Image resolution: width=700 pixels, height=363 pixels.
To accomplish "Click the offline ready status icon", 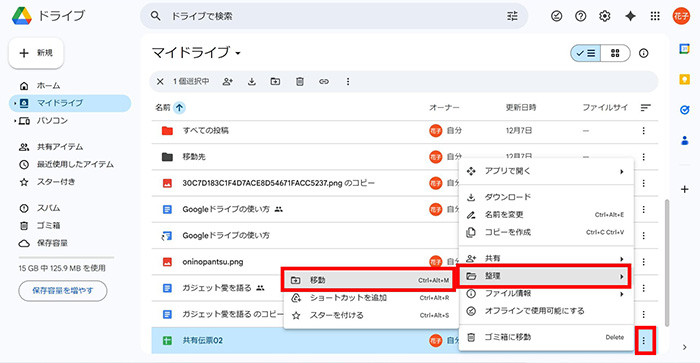I will tap(556, 17).
